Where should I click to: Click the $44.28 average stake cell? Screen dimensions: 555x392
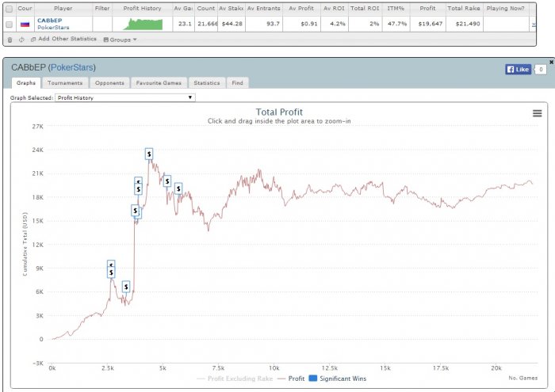232,24
